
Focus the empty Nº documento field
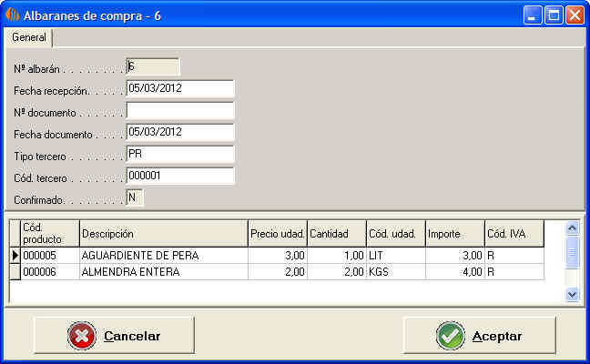tap(180, 110)
